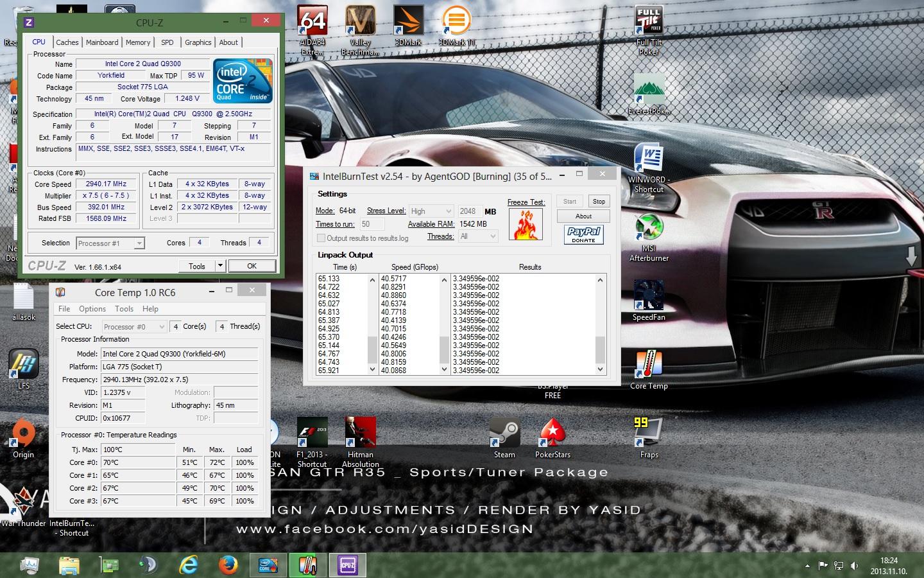Open the Tools dropdown arrow in CPU-Z
Screen dimensions: 924x578
click(x=220, y=266)
